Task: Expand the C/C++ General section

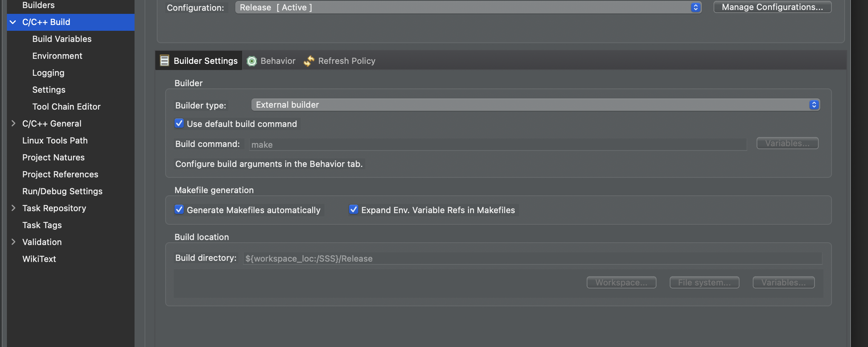Action: click(13, 123)
